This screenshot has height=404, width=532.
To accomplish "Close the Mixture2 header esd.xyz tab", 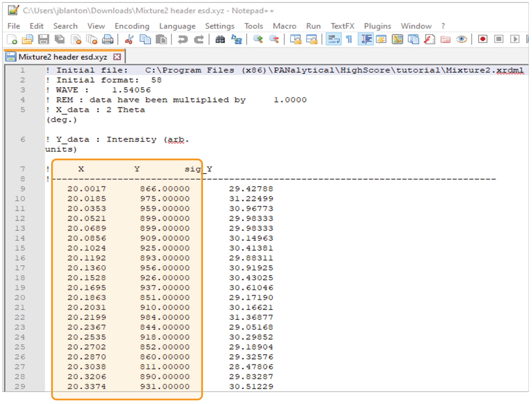I will tap(117, 57).
